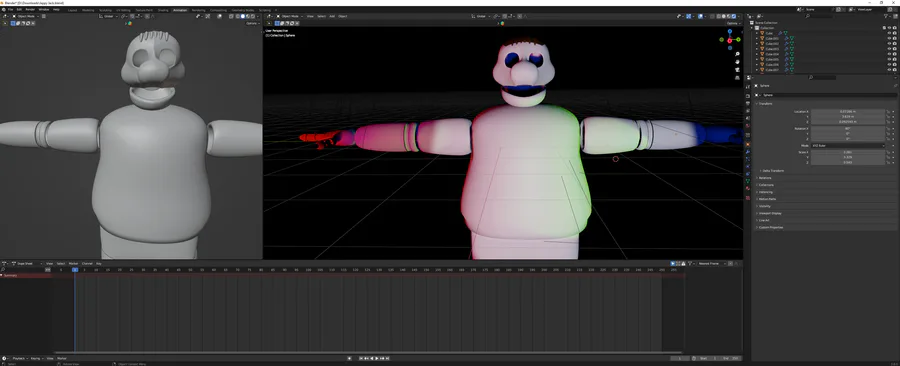Click the zoom magnifier icon in viewport

coord(738,53)
